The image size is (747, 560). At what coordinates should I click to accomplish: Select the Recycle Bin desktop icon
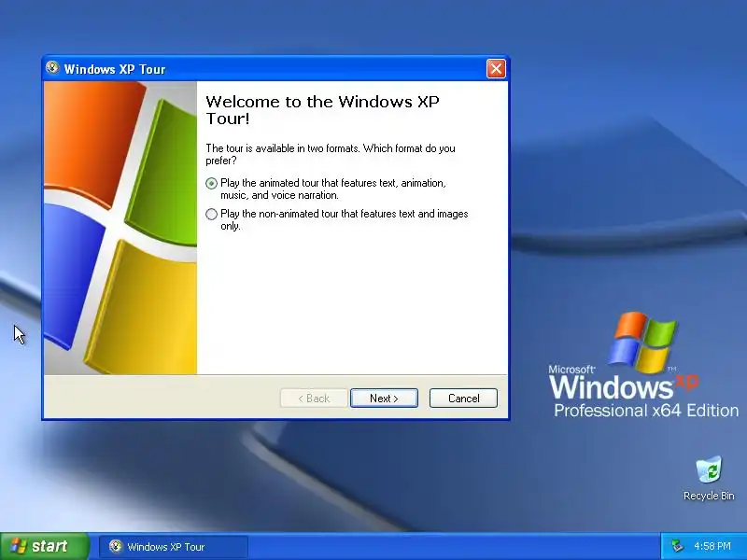click(709, 478)
